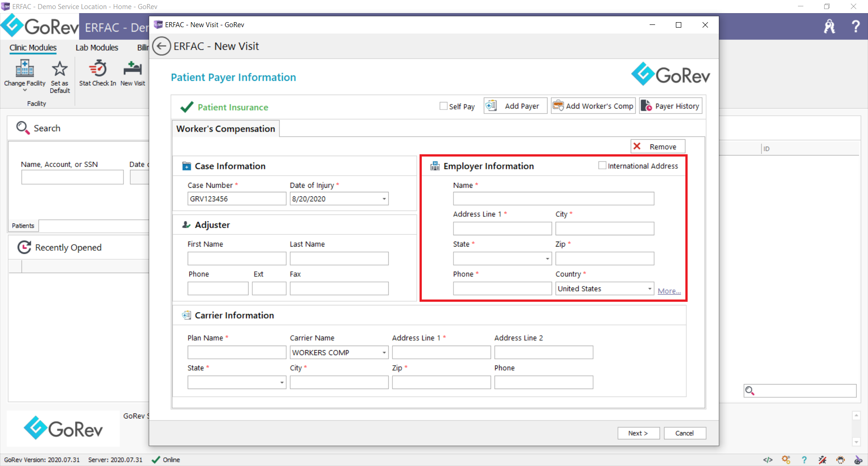
Task: Select the Worker's Compensation tab
Action: [x=226, y=129]
